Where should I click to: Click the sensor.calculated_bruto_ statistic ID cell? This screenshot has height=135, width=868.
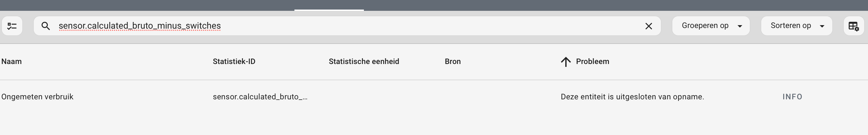pos(260,97)
